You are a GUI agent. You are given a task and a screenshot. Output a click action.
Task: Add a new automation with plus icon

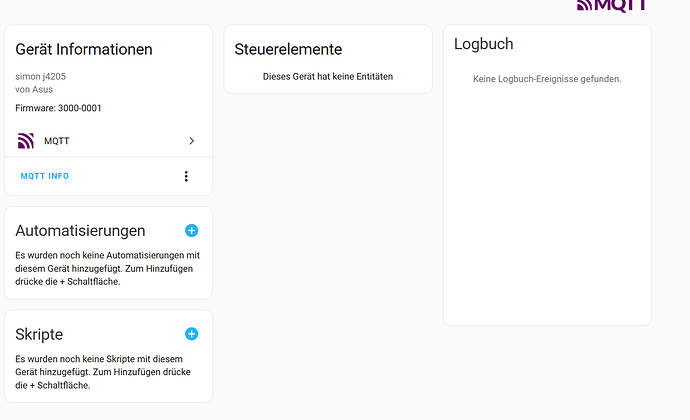click(x=192, y=231)
